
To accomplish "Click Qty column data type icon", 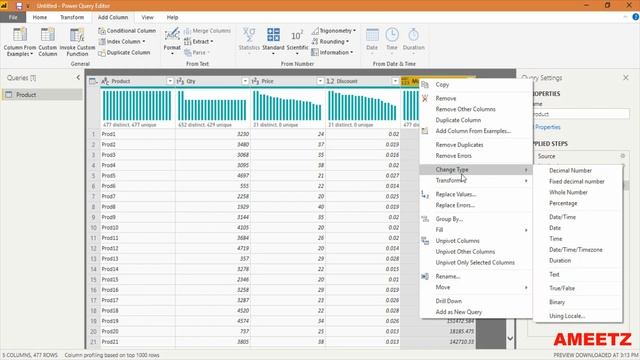I will pos(180,81).
